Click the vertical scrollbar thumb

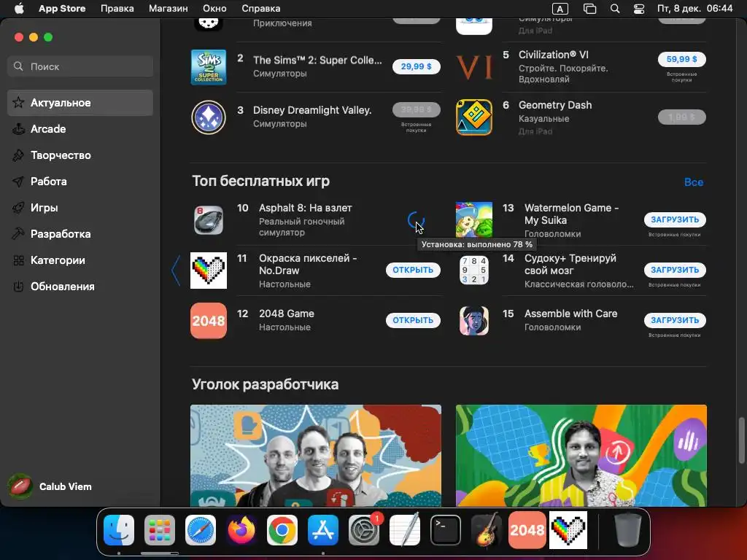(x=741, y=440)
